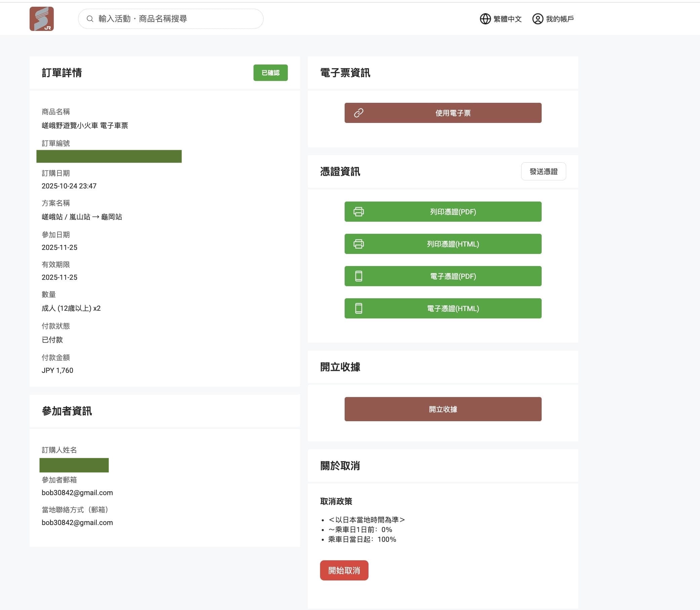Click the participant email bob30842@gmail.com
Screen dimensions: 700x610
(77, 492)
